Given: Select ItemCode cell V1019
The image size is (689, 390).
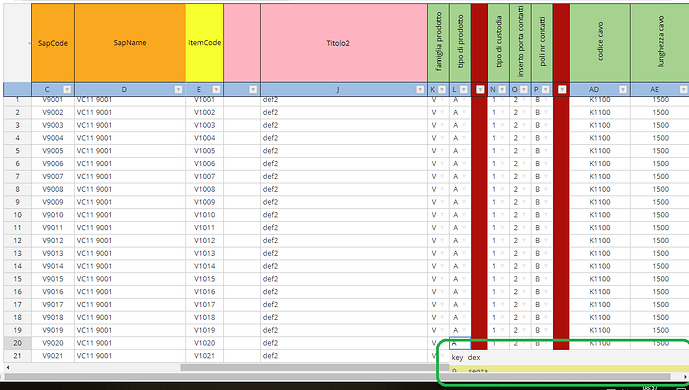Looking at the screenshot, I should (x=205, y=330).
